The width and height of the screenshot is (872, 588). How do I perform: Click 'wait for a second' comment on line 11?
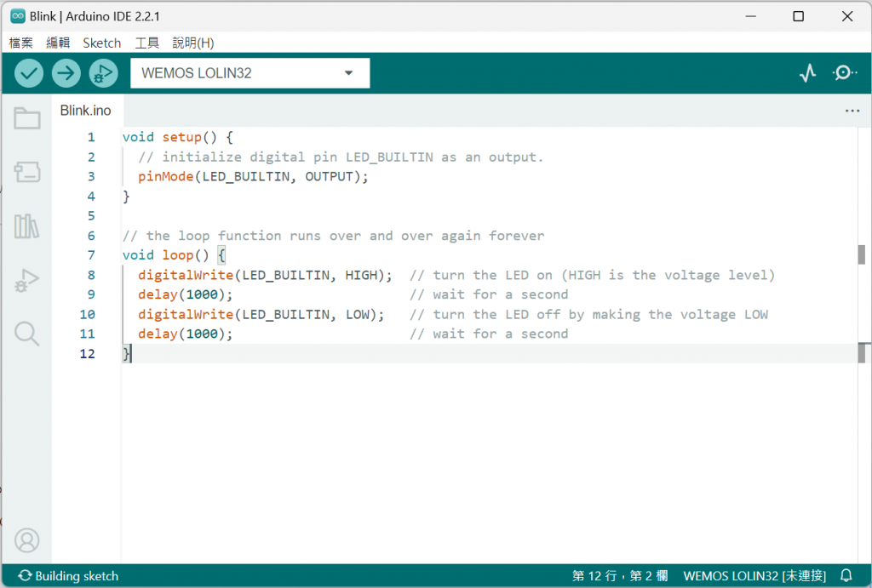pyautogui.click(x=501, y=334)
